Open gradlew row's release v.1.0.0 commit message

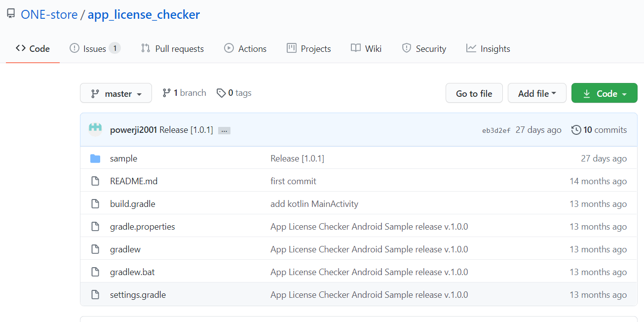point(369,249)
